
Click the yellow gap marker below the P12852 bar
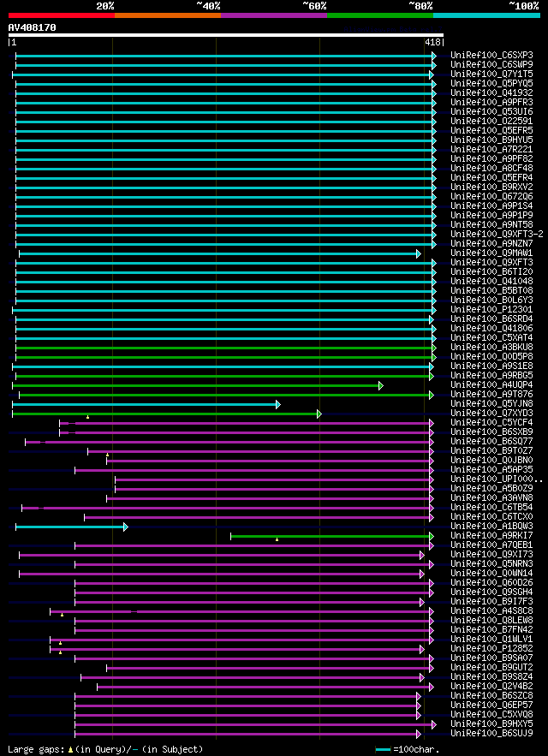[x=60, y=652]
